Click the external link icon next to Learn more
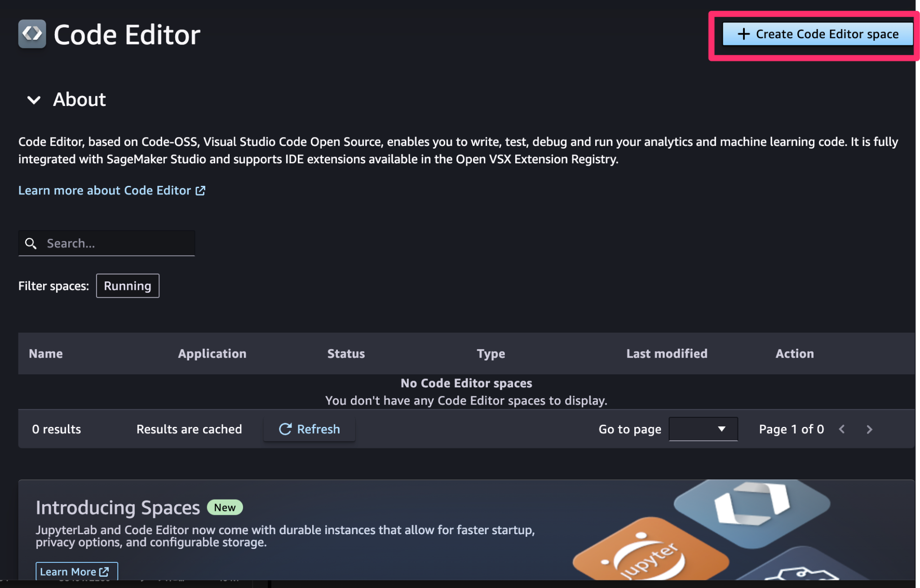This screenshot has height=588, width=920. (200, 190)
